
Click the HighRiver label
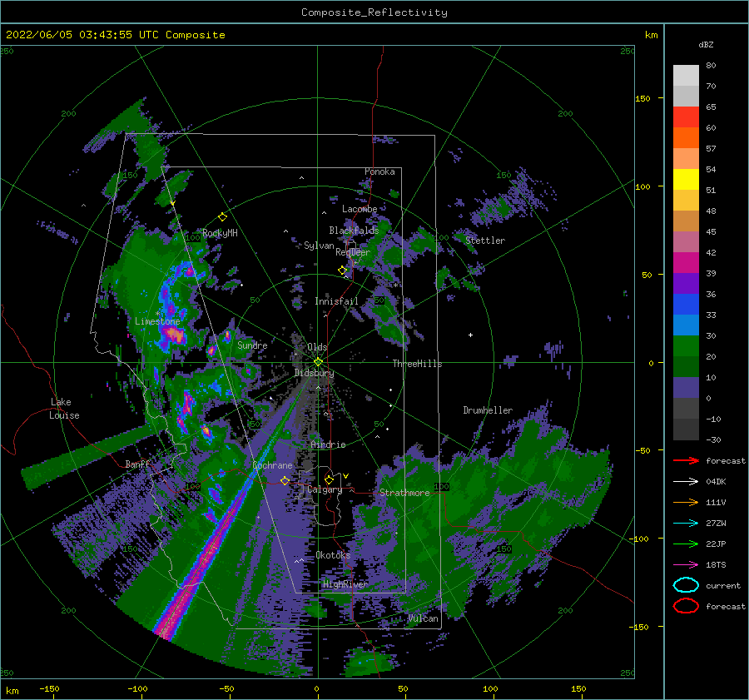point(345,584)
